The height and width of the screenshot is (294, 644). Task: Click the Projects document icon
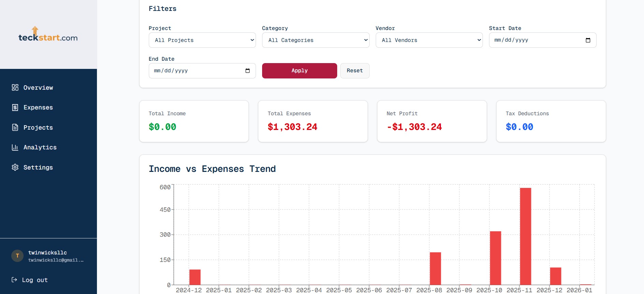(15, 128)
